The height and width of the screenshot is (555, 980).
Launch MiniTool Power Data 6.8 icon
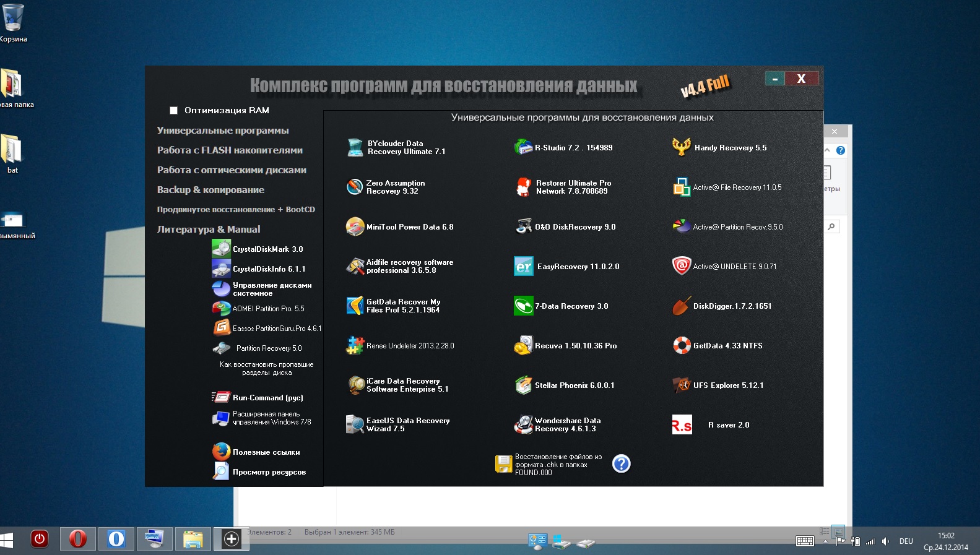(355, 226)
